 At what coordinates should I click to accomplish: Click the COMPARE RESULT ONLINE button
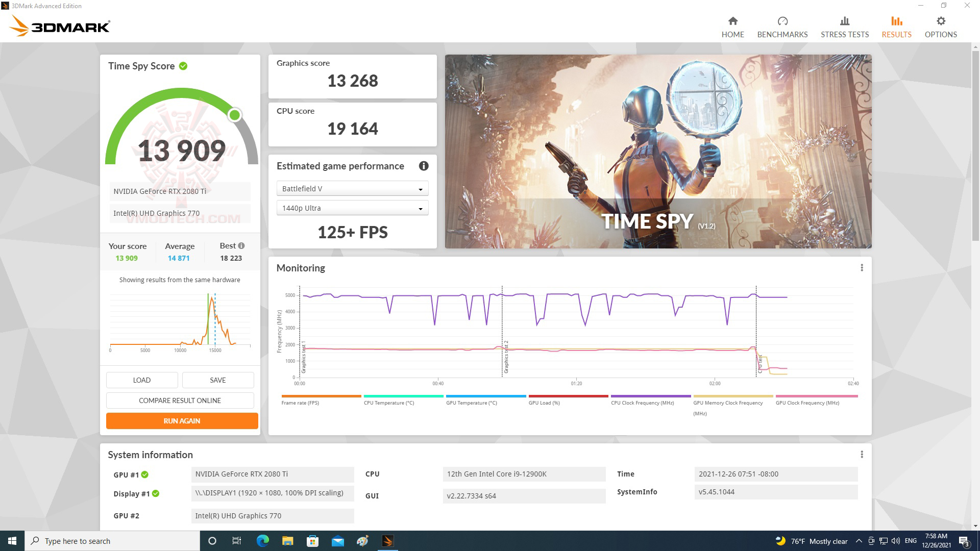[180, 401]
